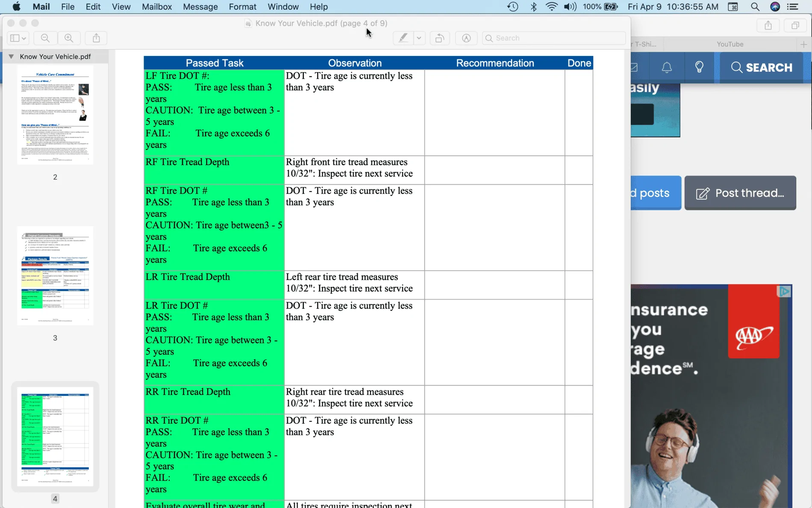Open the Mailbox menu

click(156, 7)
